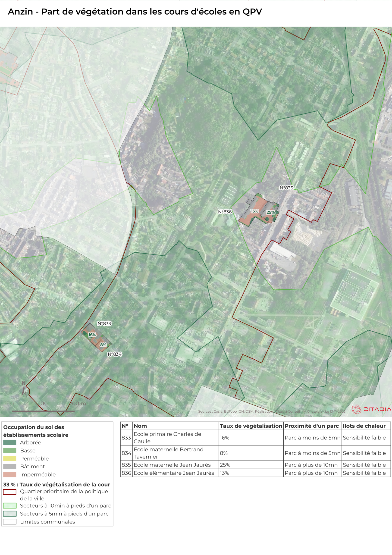Click the Ilots de chaleur column header
Screen dimensions: 392x555
pyautogui.click(x=364, y=426)
